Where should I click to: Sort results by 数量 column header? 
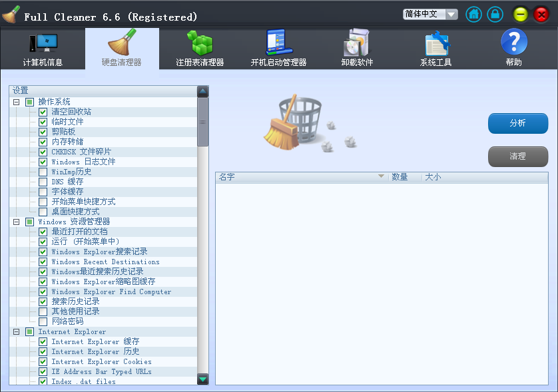(405, 177)
